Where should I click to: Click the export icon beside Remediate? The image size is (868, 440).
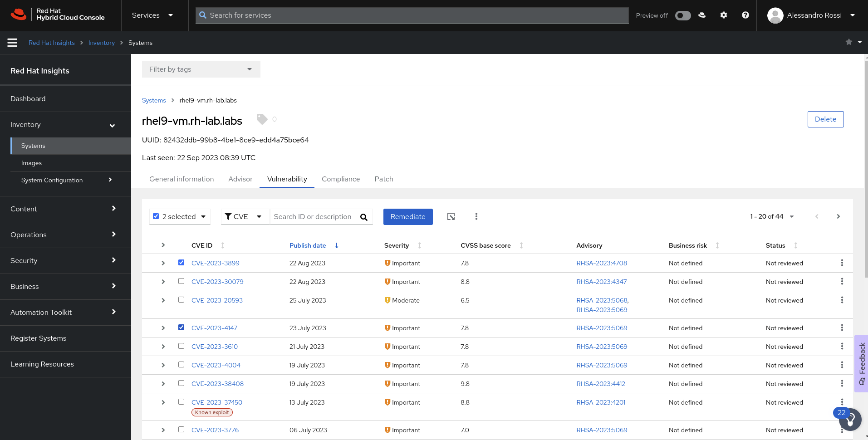(x=451, y=217)
